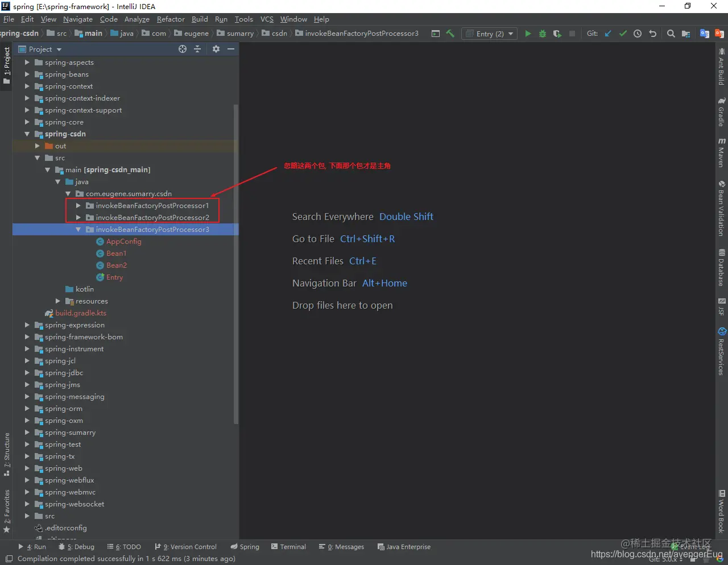Open the File menu
Screen dimensions: 728x565
pyautogui.click(x=9, y=19)
